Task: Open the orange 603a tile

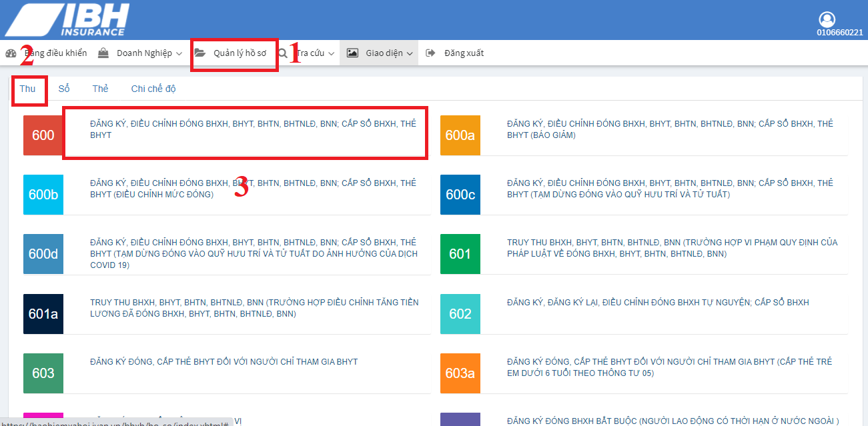Action: click(x=460, y=373)
